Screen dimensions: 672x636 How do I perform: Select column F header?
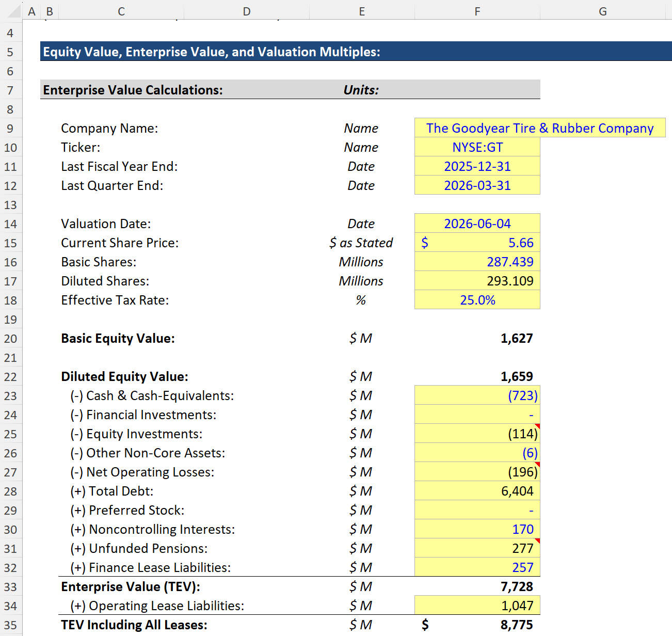pyautogui.click(x=477, y=11)
